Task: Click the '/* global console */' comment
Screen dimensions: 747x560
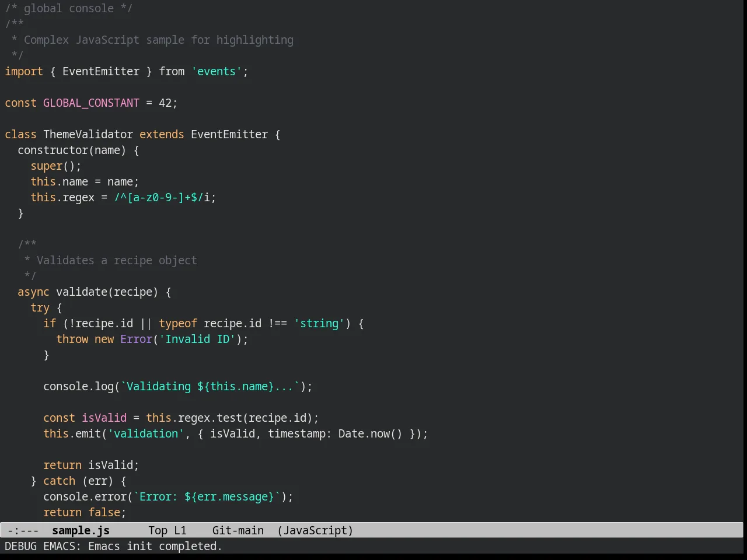Action: coord(69,8)
